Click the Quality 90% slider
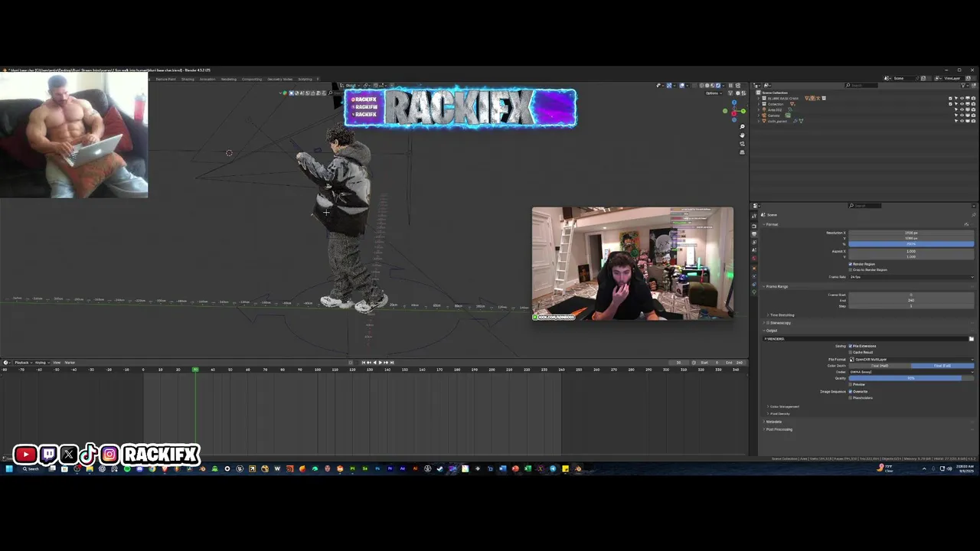The image size is (980, 551). coord(911,378)
